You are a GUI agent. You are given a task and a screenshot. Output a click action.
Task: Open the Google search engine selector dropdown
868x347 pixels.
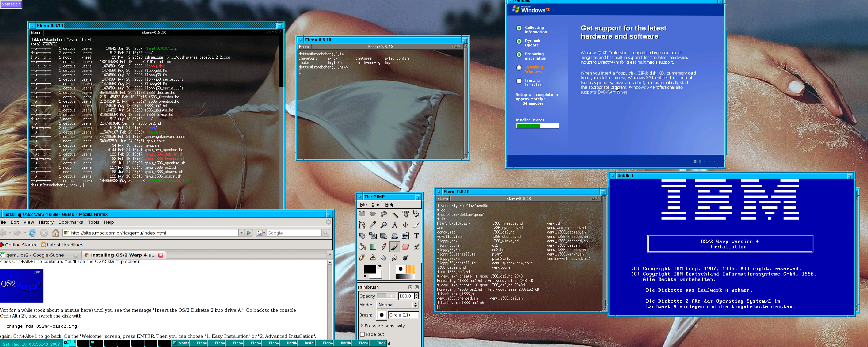pos(261,233)
